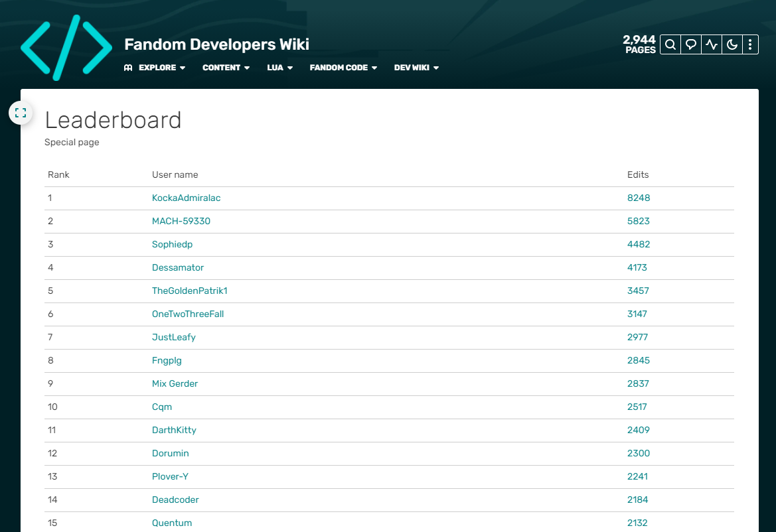Click the User name column header

point(175,174)
